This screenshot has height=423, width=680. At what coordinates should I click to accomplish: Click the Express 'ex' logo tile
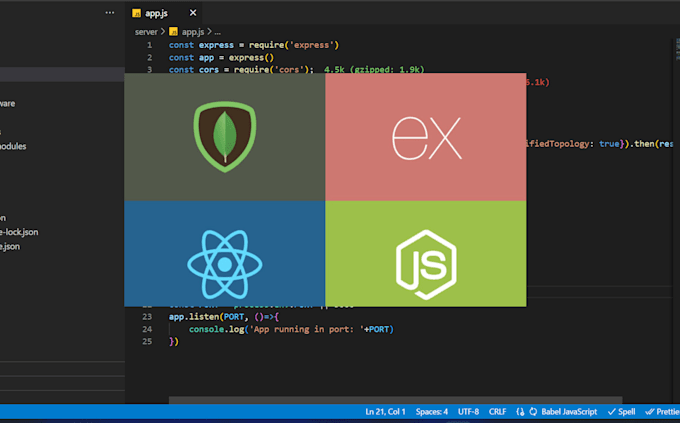[426, 138]
